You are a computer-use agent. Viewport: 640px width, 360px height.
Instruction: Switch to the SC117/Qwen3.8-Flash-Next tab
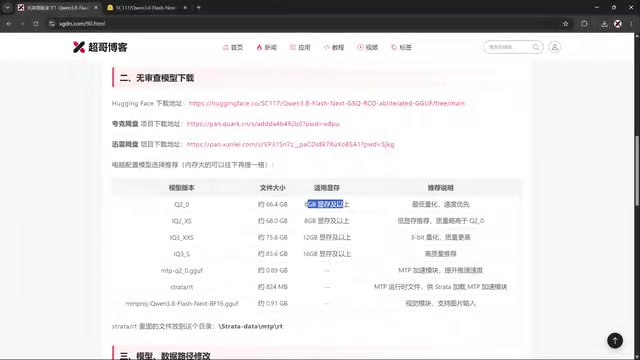click(x=146, y=7)
